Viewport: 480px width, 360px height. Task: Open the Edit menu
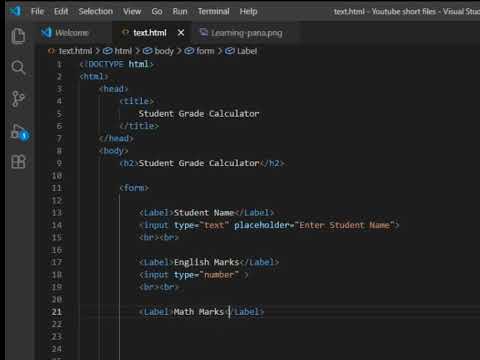click(x=61, y=12)
